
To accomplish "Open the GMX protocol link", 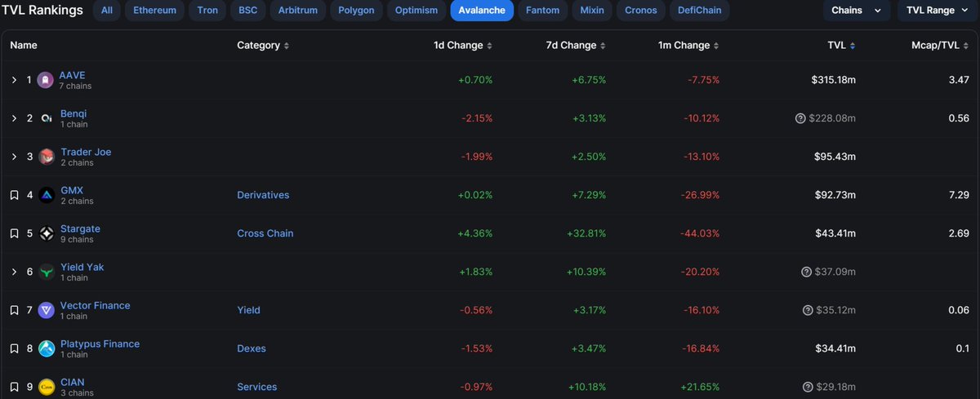I will pos(72,190).
